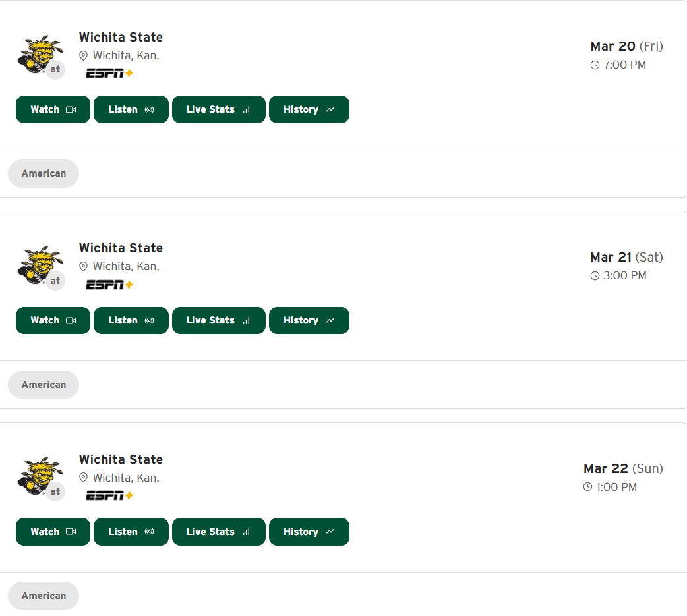View History for Mar 20 matchup

tap(309, 109)
